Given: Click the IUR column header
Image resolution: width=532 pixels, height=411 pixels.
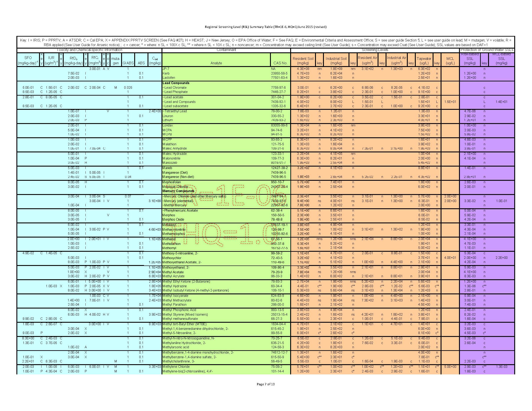Looking at the screenshot, I should pos(51,60).
